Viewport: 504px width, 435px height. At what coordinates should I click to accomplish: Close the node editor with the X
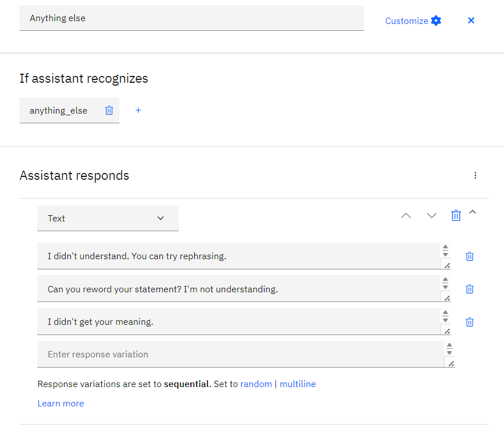tap(471, 21)
